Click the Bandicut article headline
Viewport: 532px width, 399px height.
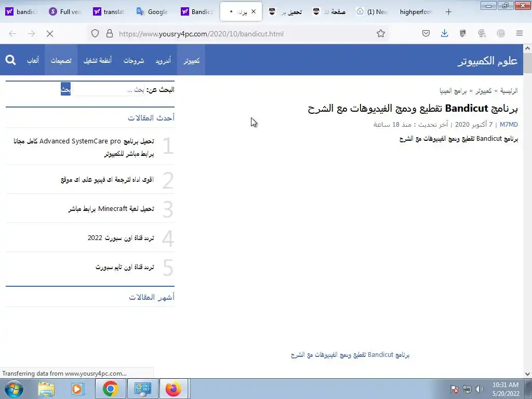(413, 108)
